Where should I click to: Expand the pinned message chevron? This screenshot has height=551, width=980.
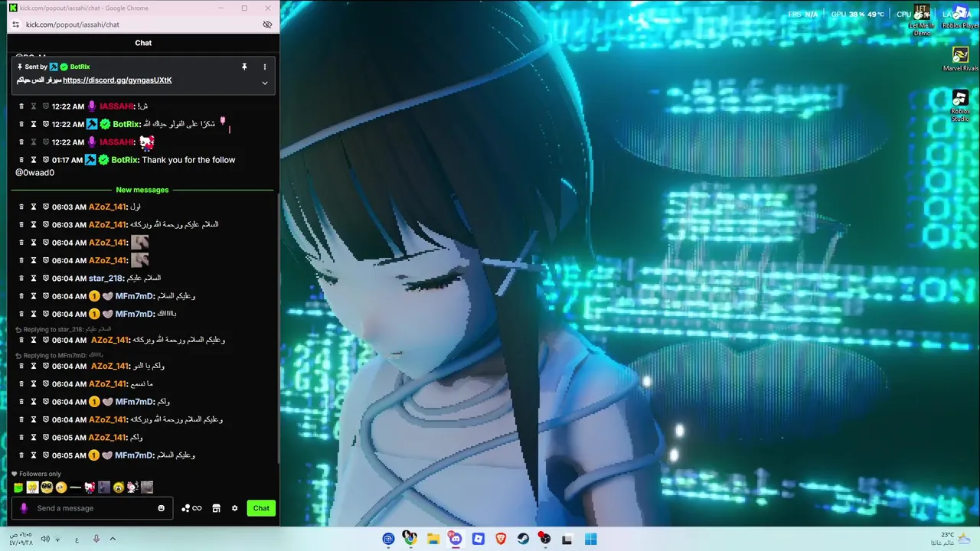[x=265, y=83]
